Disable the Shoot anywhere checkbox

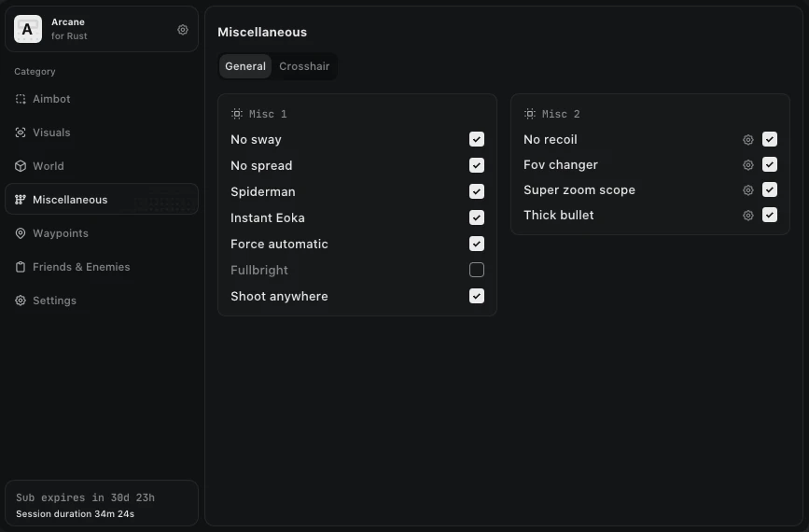click(x=477, y=296)
